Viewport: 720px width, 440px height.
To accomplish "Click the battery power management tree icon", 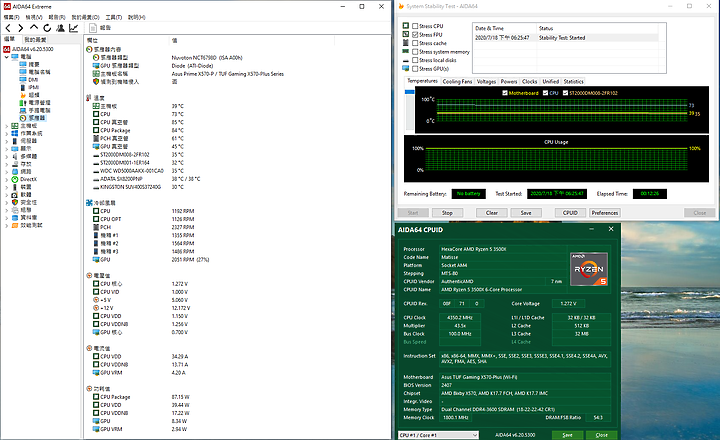I will 23,103.
